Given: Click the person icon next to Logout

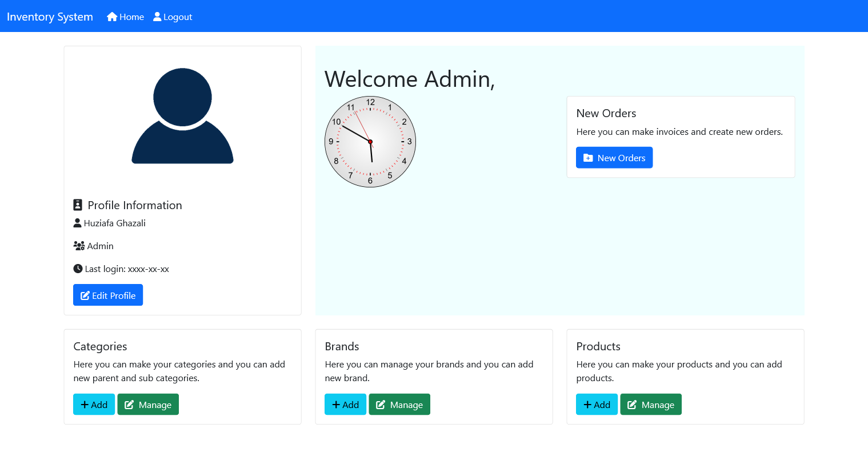Looking at the screenshot, I should click(156, 17).
